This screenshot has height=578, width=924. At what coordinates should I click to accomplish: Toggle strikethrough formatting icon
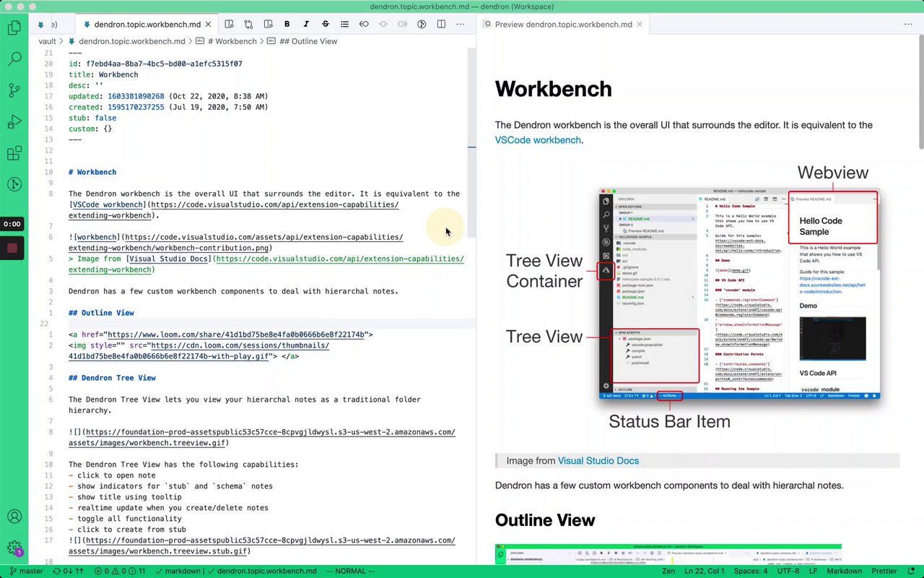pyautogui.click(x=326, y=24)
